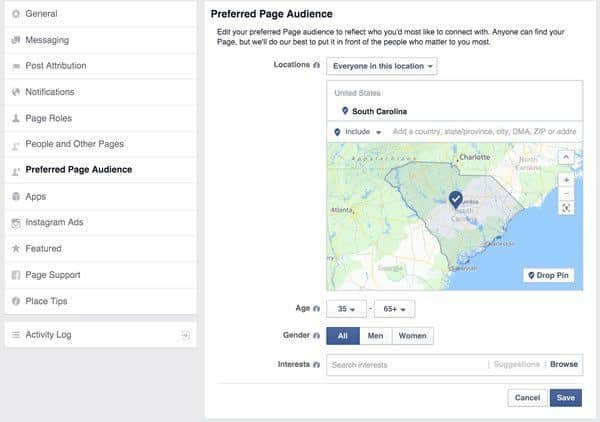Click the Featured star icon
600x422 pixels.
pyautogui.click(x=16, y=249)
